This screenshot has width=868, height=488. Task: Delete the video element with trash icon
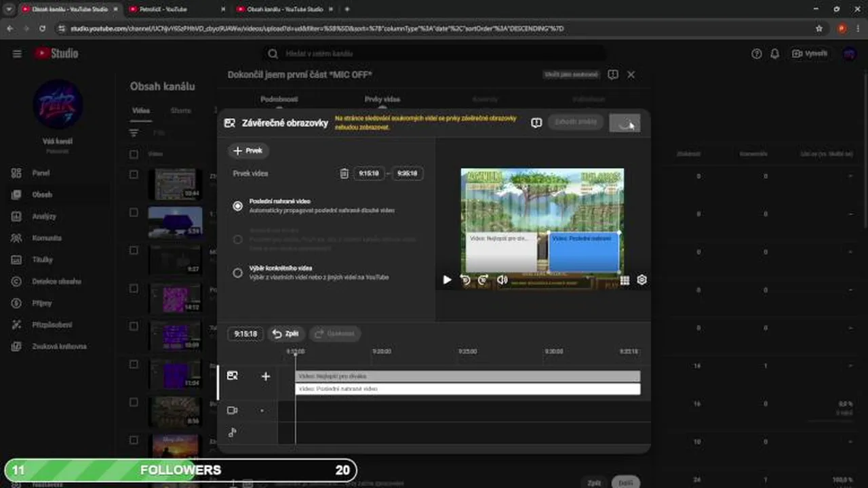point(344,174)
